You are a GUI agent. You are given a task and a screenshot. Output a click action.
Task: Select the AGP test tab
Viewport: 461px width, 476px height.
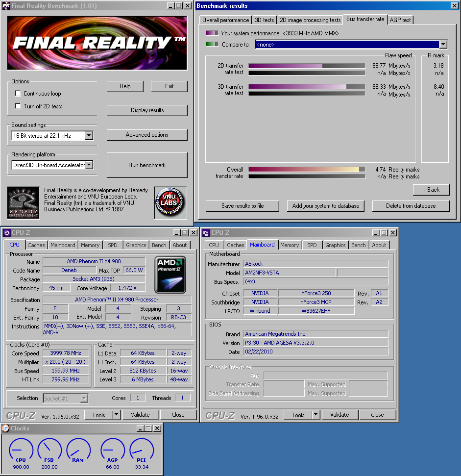(400, 20)
